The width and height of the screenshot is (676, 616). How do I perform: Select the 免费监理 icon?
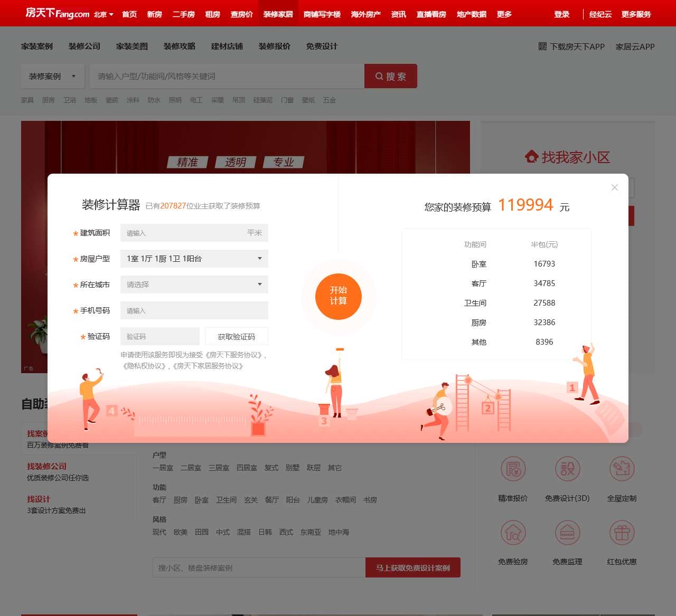[567, 533]
